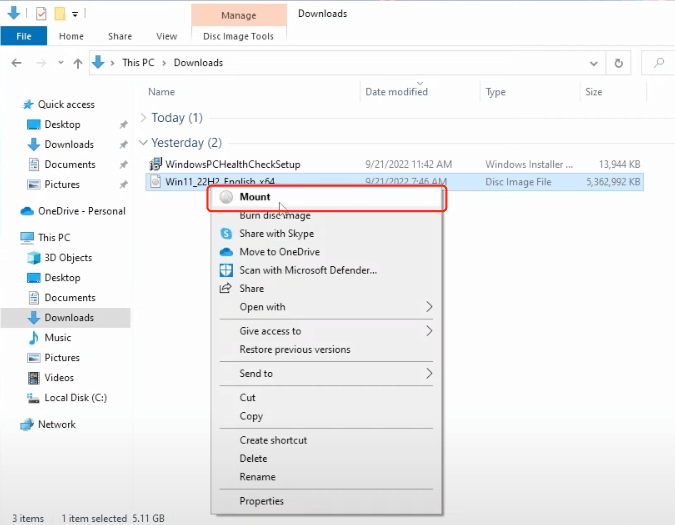Click the disc icon beside Mount
This screenshot has width=675, height=525.
coord(226,197)
